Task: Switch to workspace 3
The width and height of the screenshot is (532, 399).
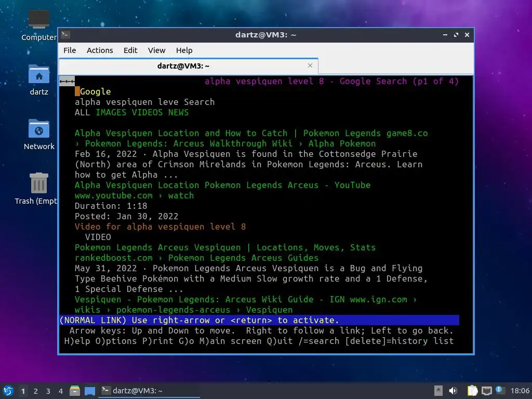Action: tap(48, 391)
